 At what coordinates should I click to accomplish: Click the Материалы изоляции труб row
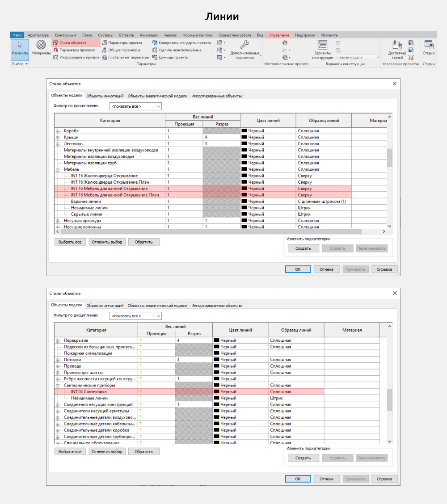221,163
